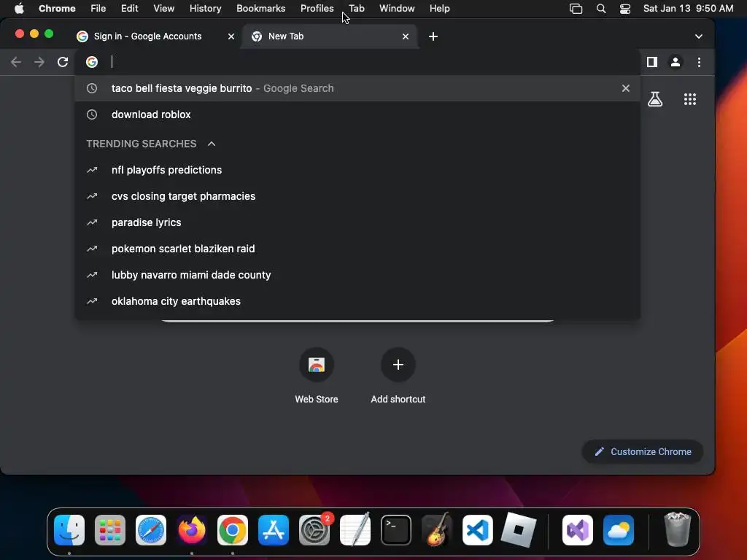747x560 pixels.
Task: Add a new shortcut tile
Action: pos(398,376)
